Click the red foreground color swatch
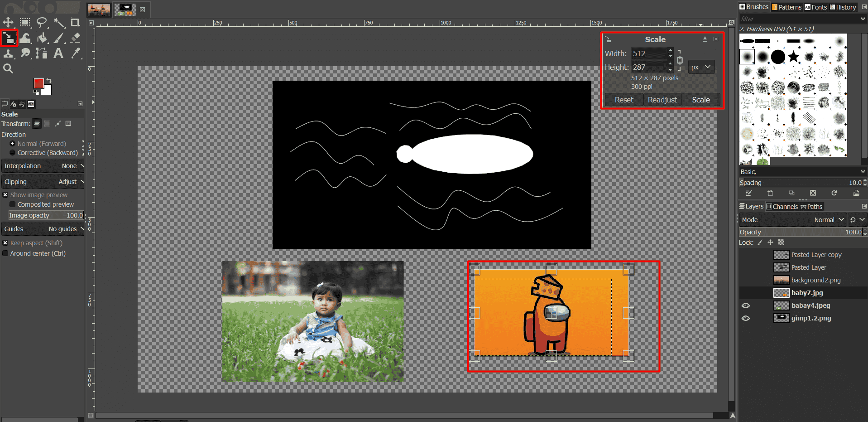Screen dimensions: 868x422 38,83
